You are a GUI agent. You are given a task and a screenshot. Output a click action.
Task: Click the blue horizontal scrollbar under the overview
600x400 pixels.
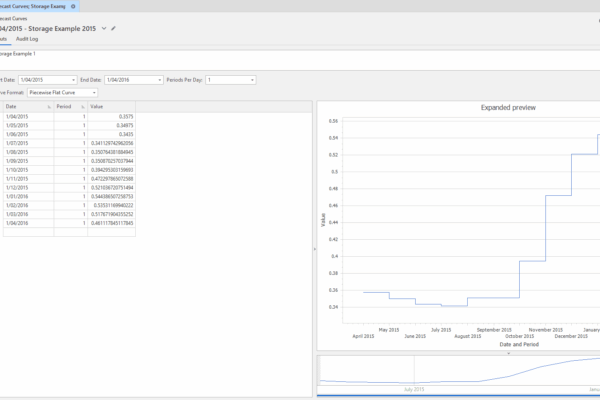(458, 395)
